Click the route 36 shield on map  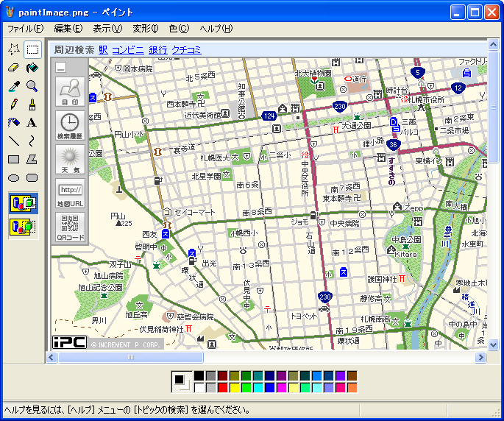tap(394, 145)
